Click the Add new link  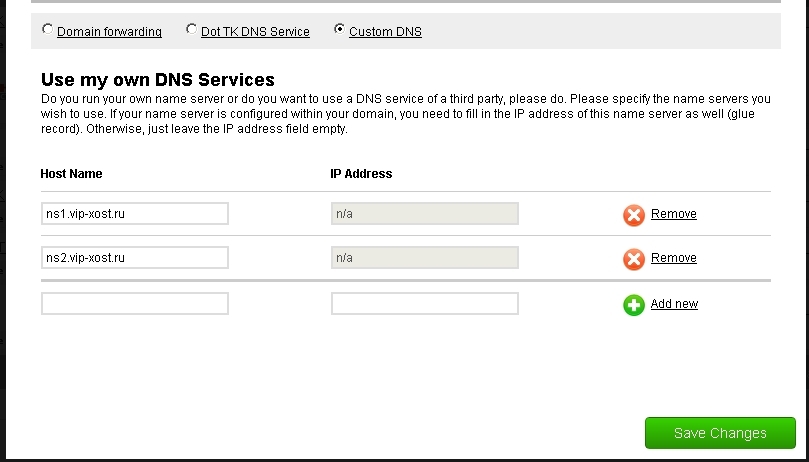(x=674, y=304)
